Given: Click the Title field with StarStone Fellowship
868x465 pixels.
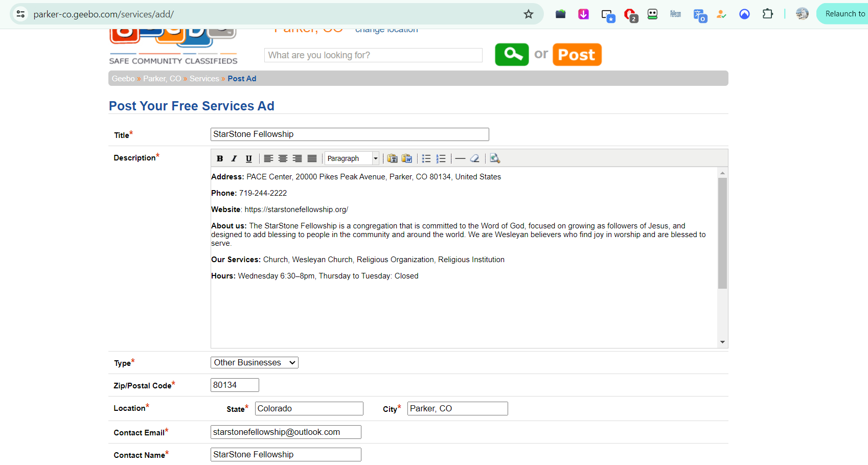Looking at the screenshot, I should click(350, 134).
